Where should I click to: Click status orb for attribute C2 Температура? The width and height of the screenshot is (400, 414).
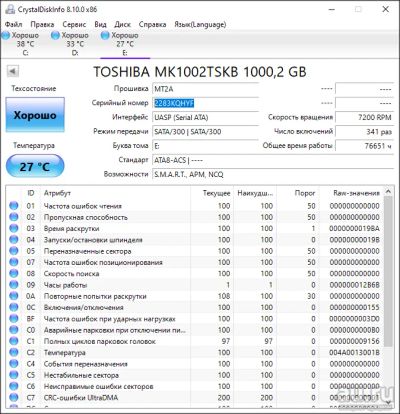pos(14,352)
